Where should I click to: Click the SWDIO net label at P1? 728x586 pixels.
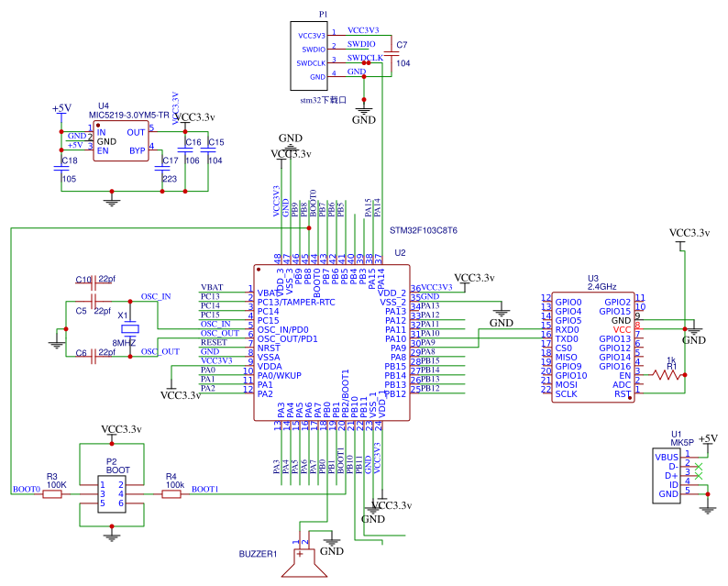point(361,44)
